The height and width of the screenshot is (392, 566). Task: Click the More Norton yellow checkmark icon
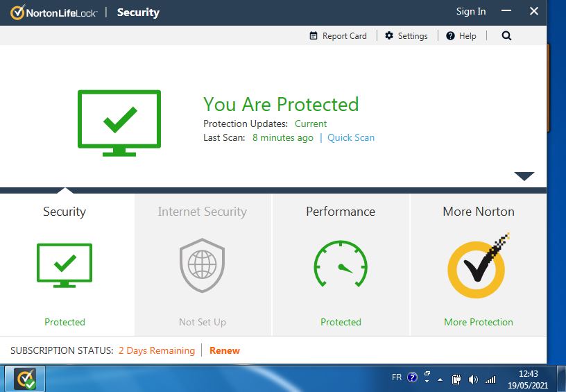[x=478, y=266]
